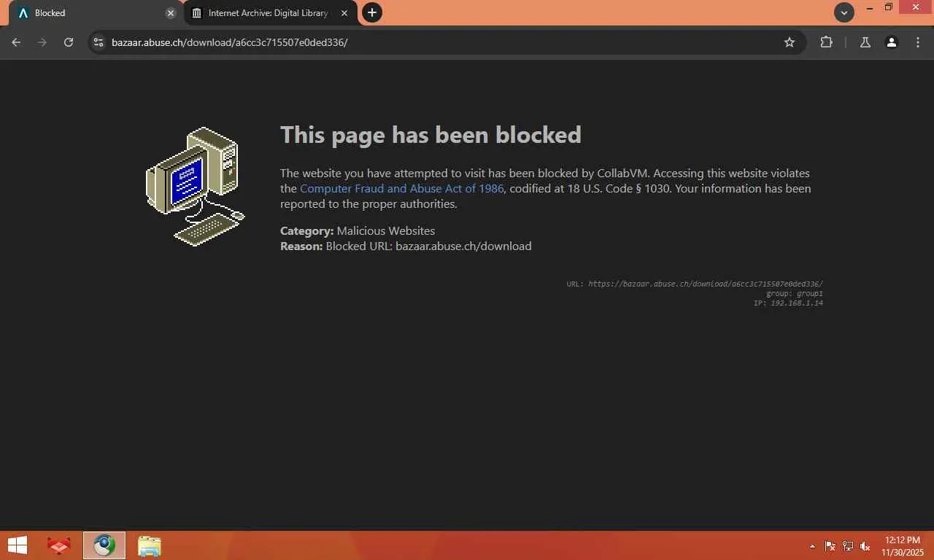Open Chrome's three-dot menu
Image resolution: width=934 pixels, height=560 pixels.
pos(918,42)
